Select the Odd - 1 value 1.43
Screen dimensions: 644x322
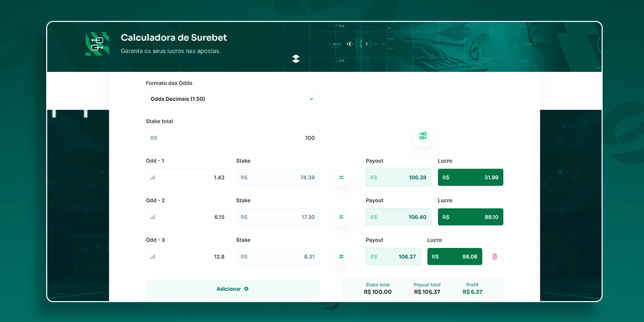pyautogui.click(x=219, y=177)
